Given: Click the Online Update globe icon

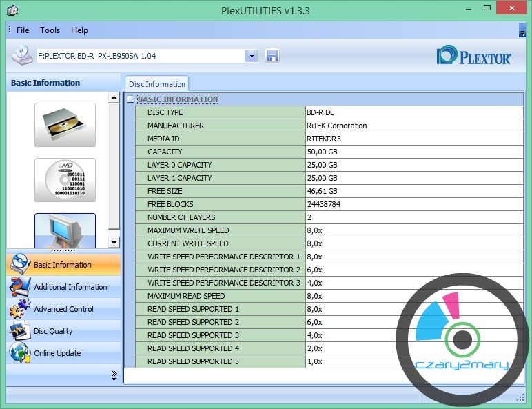Looking at the screenshot, I should point(19,353).
